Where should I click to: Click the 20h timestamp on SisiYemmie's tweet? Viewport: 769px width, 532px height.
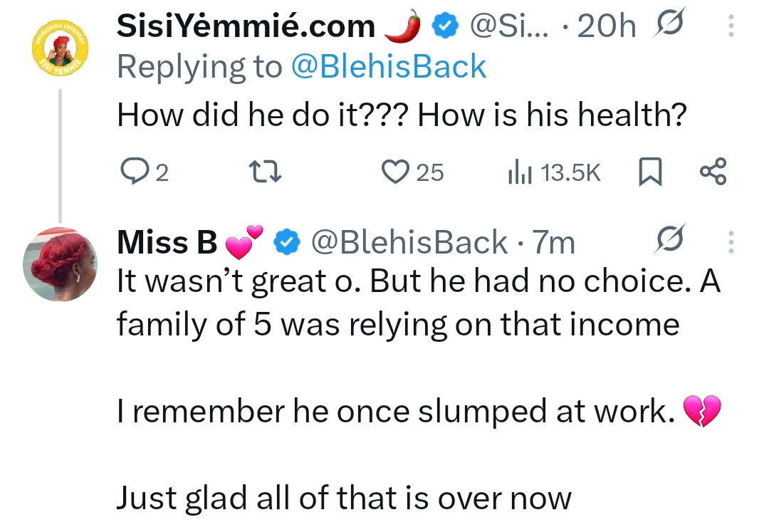click(x=607, y=24)
